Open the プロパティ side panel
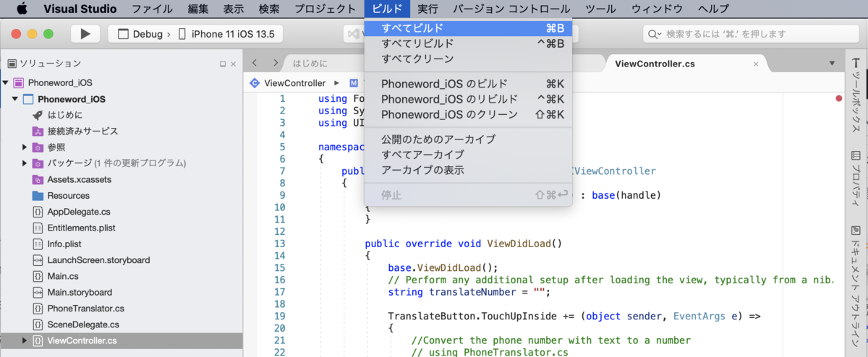 [856, 178]
